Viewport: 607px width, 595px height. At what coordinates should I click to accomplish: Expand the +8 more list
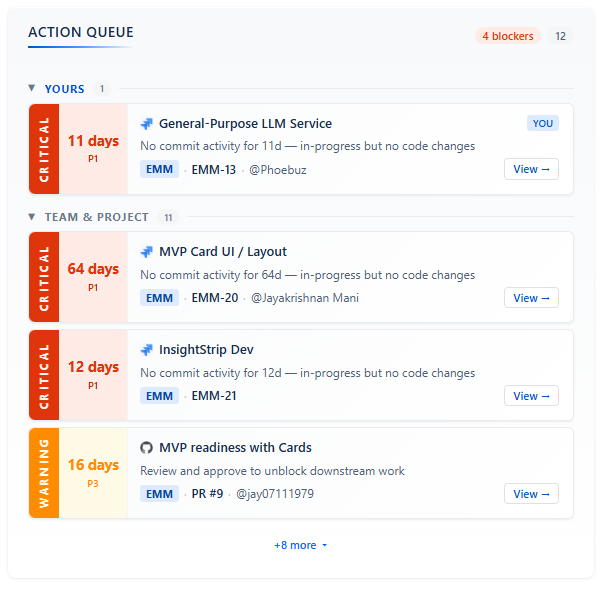click(x=300, y=545)
